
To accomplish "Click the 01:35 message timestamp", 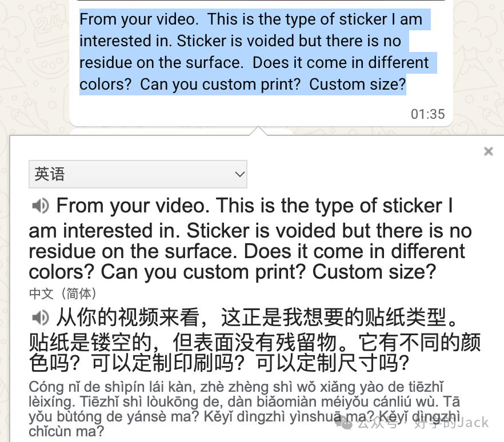I will point(427,114).
